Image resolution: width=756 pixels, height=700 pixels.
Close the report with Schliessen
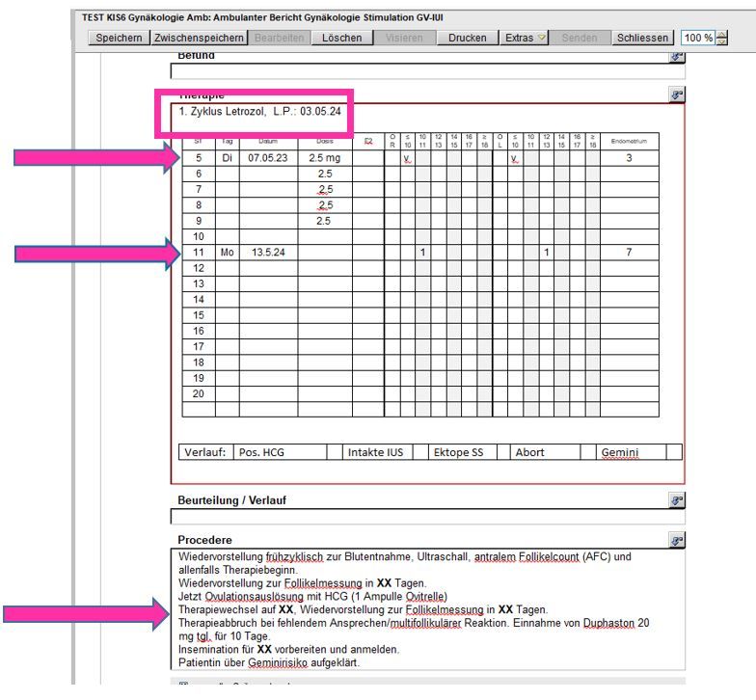tap(643, 38)
